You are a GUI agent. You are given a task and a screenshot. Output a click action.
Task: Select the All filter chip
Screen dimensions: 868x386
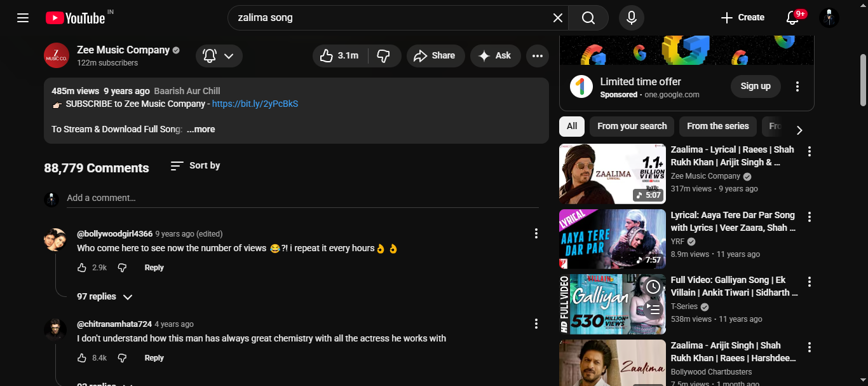572,126
